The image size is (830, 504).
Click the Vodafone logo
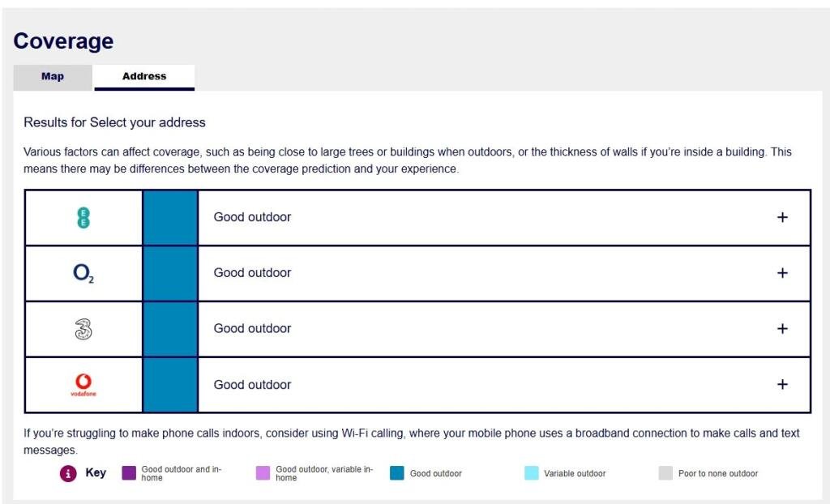83,385
